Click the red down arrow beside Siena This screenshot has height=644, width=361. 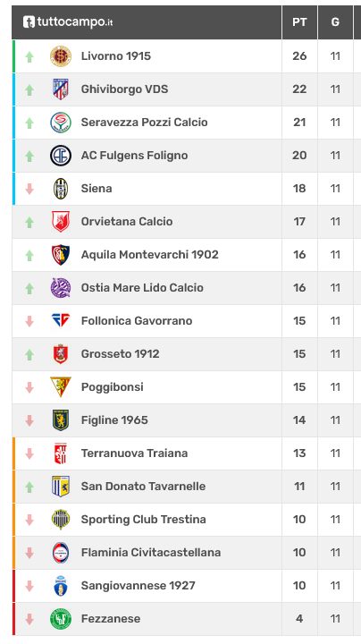[x=29, y=189]
